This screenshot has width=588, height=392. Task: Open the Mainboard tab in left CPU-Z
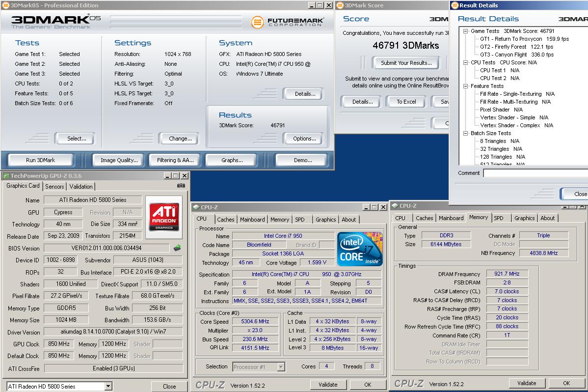(252, 219)
